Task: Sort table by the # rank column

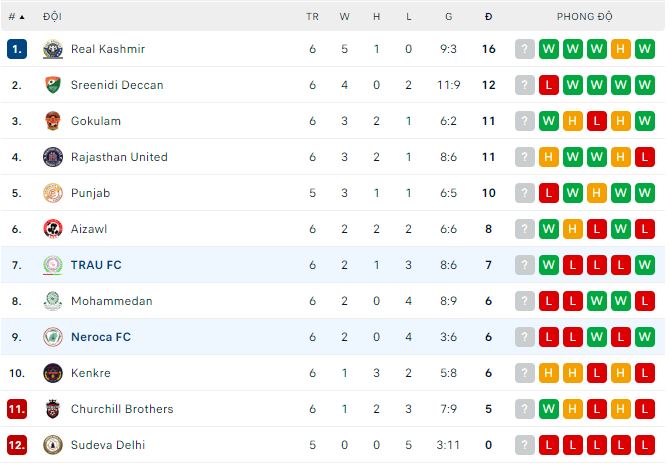Action: [16, 17]
